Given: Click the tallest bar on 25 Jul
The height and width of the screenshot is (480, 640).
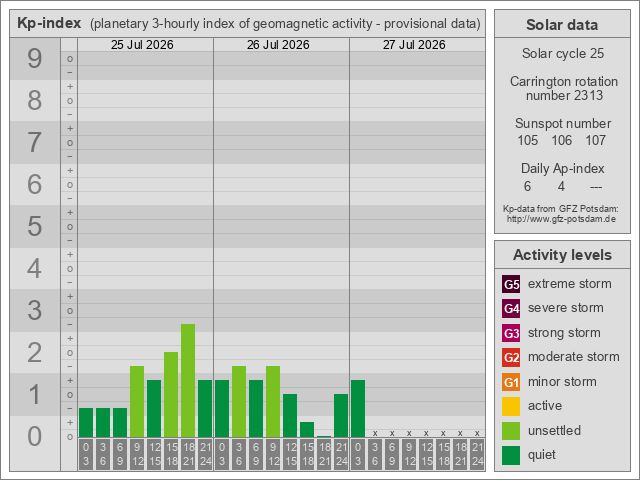Looking at the screenshot, I should pyautogui.click(x=188, y=381).
